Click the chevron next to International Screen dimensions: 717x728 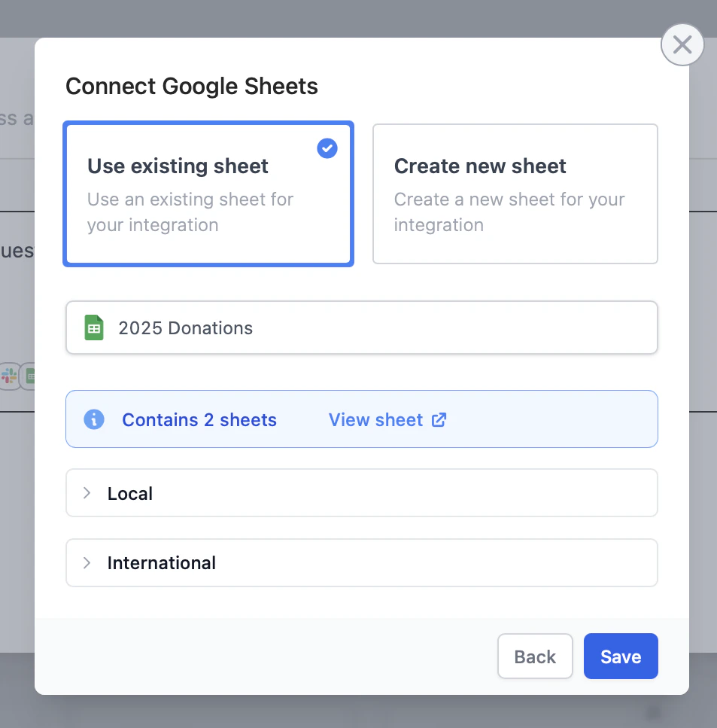pos(87,562)
